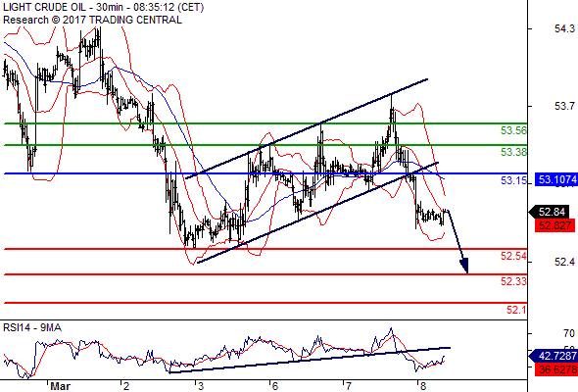Click the '2' date axis label

126,386
